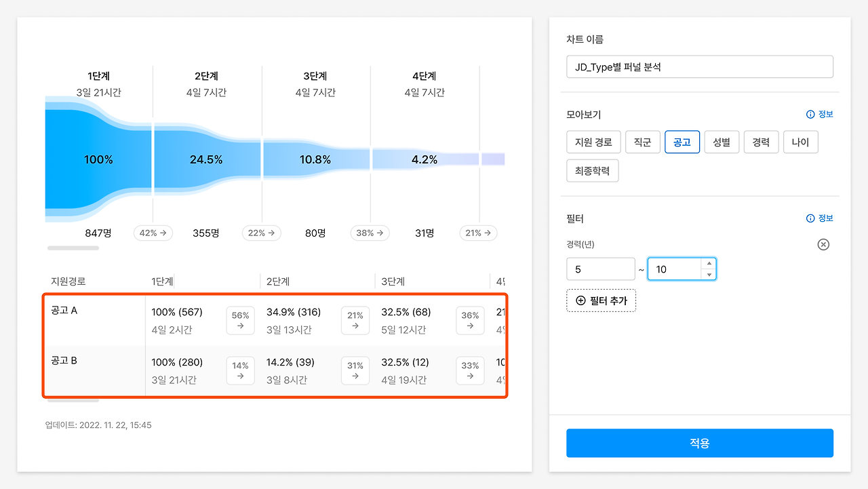The width and height of the screenshot is (868, 489).
Task: Select the 직군 grouping chip
Action: click(x=642, y=142)
